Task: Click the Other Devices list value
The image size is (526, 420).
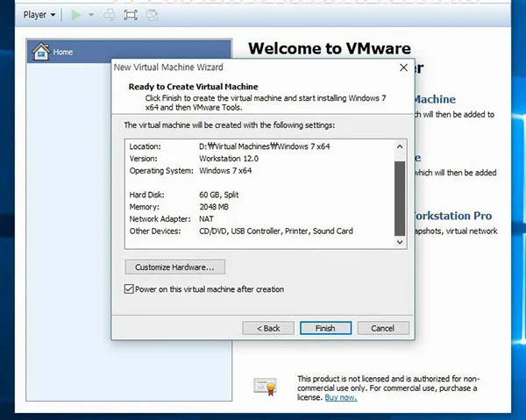Action: 276,231
